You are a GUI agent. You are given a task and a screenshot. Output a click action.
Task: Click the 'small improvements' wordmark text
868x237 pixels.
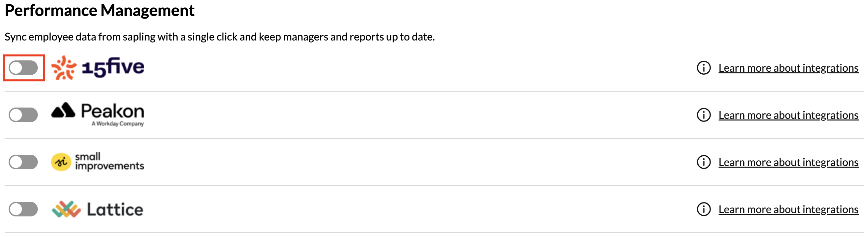(109, 161)
